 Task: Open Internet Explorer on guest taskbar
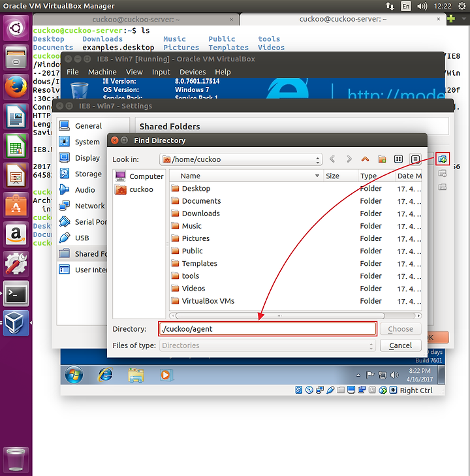point(105,375)
